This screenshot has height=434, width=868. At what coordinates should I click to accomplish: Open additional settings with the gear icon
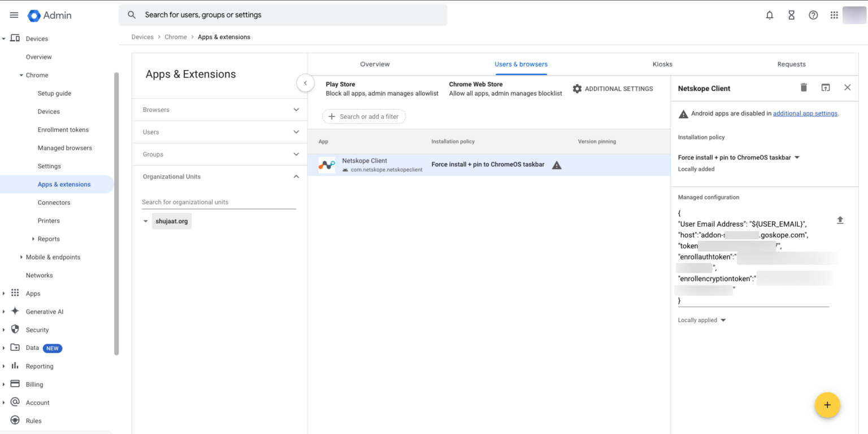577,88
